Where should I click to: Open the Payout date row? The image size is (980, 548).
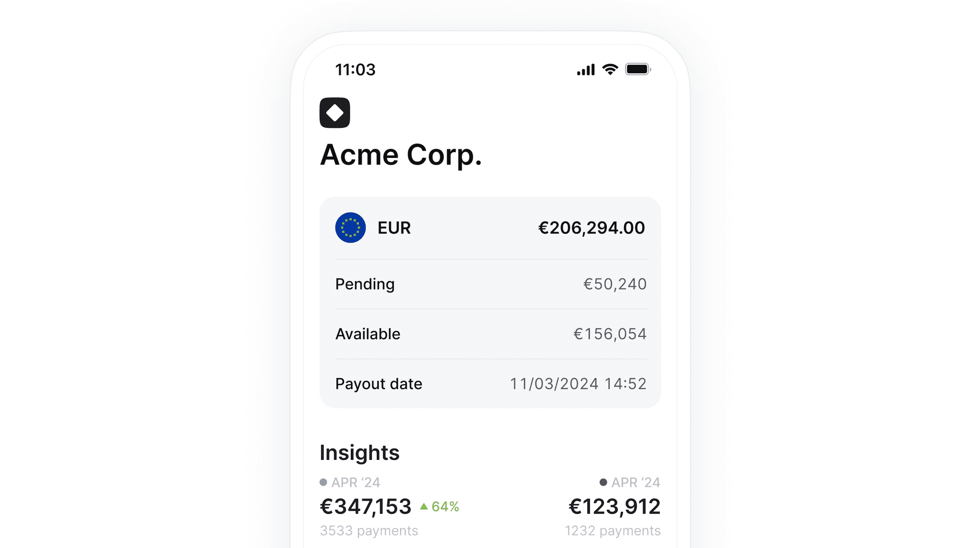pyautogui.click(x=490, y=384)
